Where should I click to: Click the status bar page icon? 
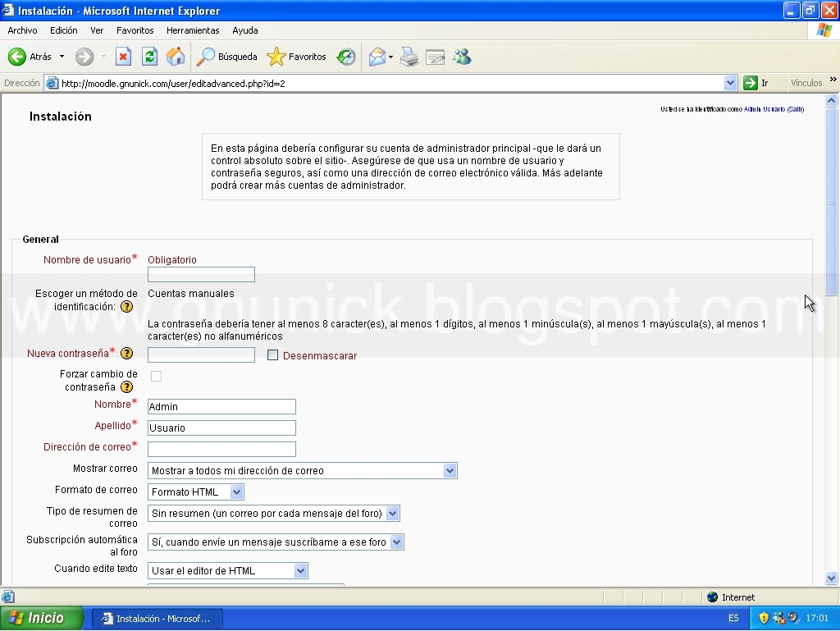pos(8,597)
